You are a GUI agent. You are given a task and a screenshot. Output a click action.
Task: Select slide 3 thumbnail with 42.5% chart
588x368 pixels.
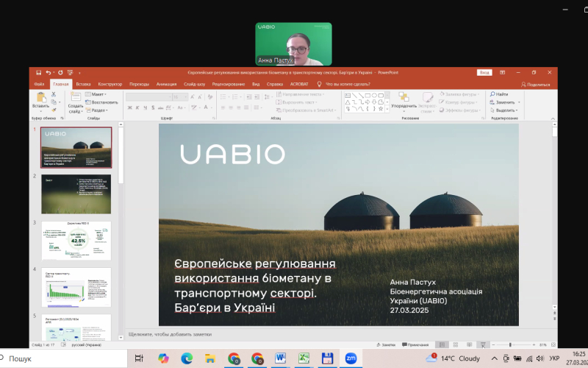point(76,241)
